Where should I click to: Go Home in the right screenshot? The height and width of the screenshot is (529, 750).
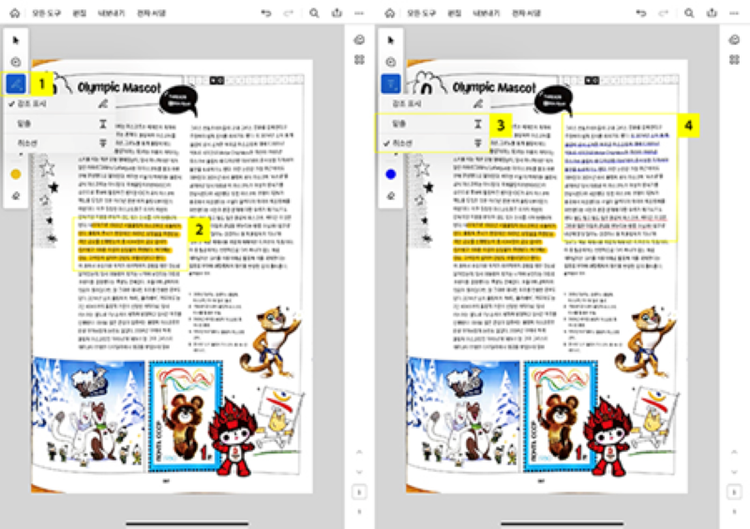pos(390,13)
